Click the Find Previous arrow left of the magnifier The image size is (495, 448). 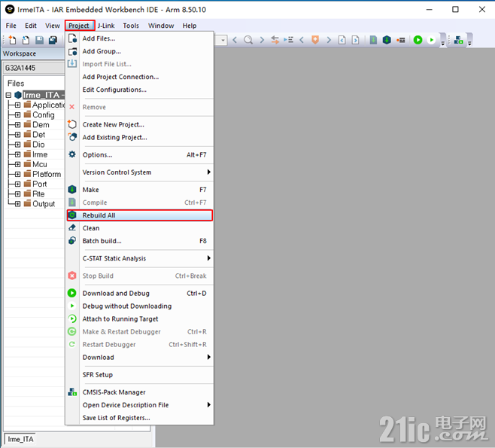pyautogui.click(x=235, y=40)
